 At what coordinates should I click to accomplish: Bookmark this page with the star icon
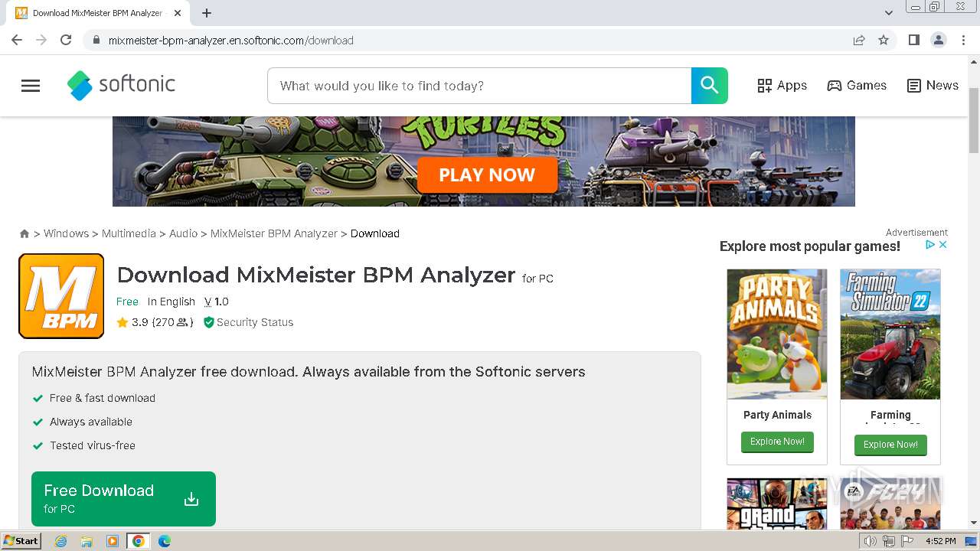pyautogui.click(x=884, y=40)
